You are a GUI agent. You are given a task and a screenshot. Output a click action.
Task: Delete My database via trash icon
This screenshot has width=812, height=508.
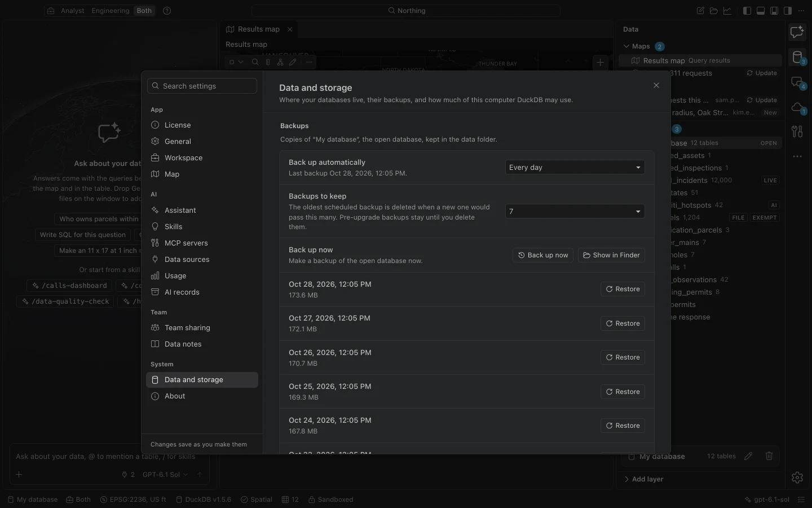click(x=769, y=456)
